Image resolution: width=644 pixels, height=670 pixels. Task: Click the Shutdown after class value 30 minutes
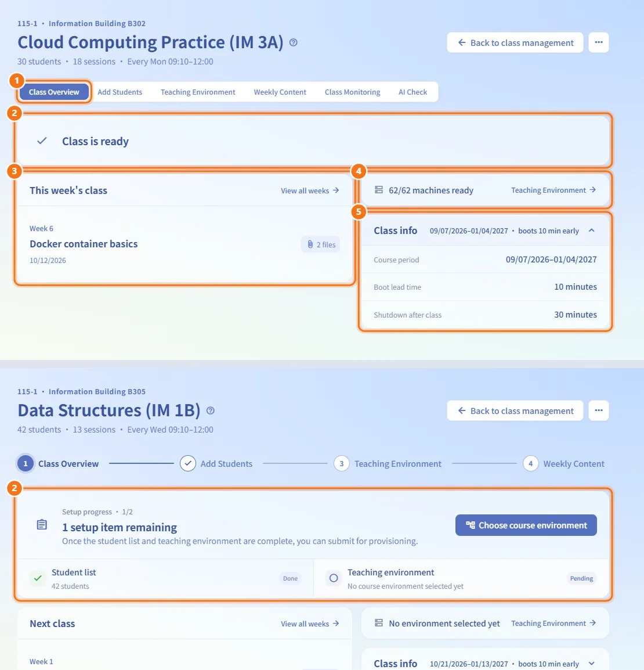coord(576,315)
